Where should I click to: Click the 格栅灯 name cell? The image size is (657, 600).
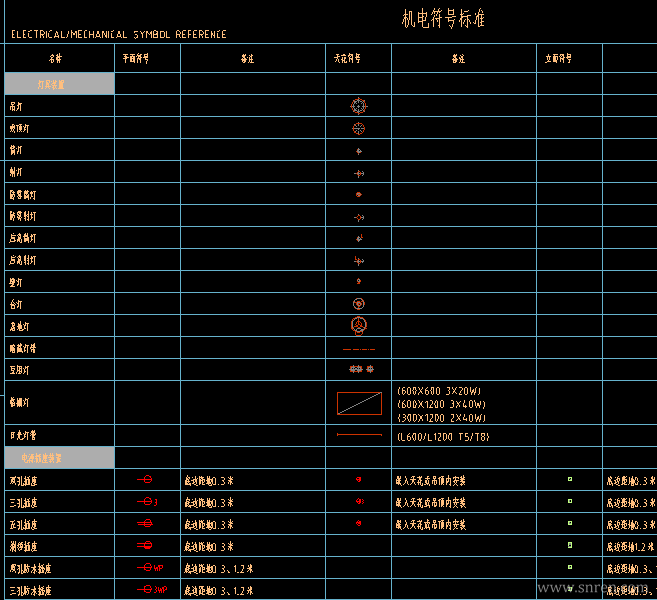(x=59, y=403)
